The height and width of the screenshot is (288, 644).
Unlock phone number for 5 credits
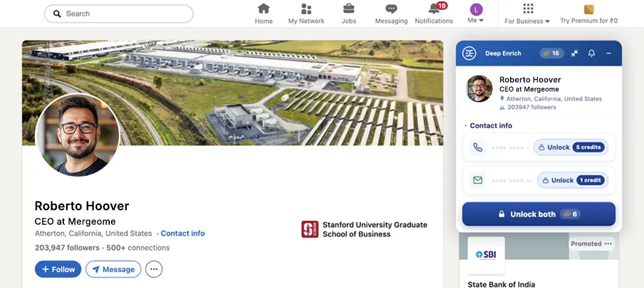pos(571,147)
